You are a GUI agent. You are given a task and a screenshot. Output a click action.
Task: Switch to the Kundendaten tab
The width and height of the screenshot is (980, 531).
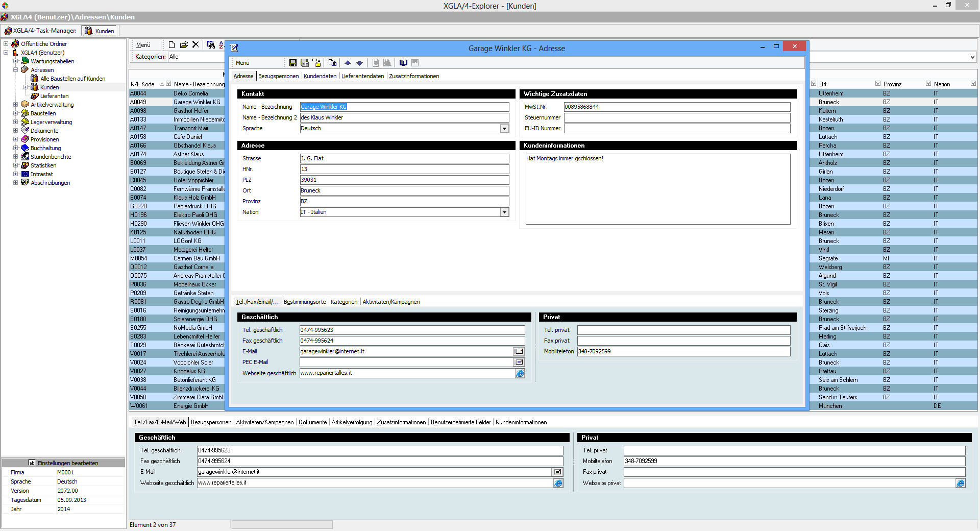click(x=320, y=76)
